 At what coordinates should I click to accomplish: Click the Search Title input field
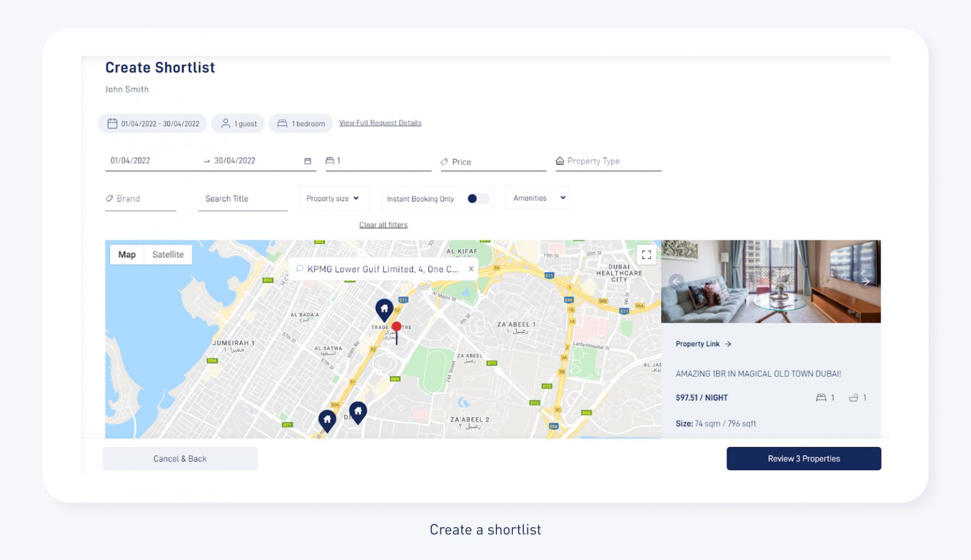[242, 199]
